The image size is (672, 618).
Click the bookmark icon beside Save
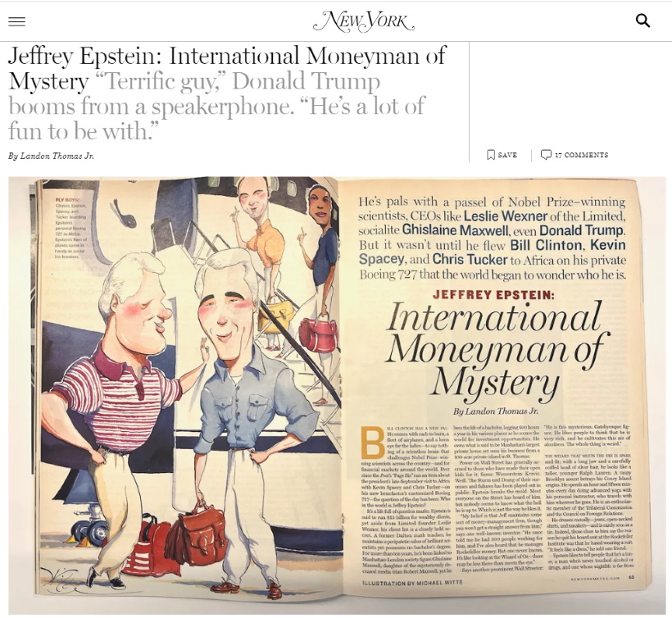pos(491,155)
